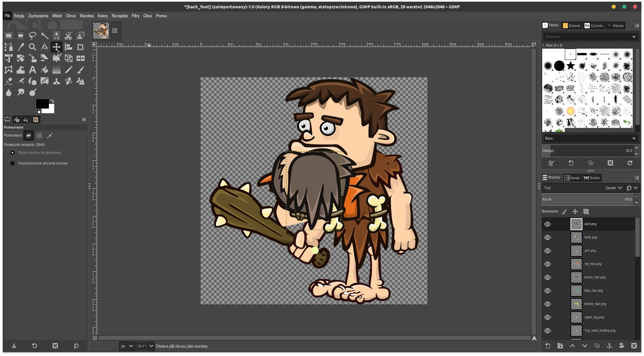
Task: Click the black foreground color swatch
Action: pos(42,104)
